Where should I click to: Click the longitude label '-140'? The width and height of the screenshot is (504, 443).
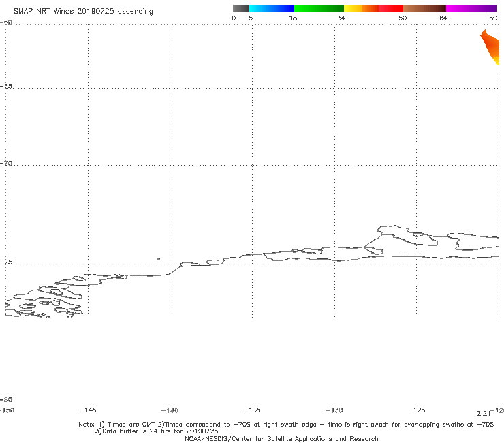(170, 410)
